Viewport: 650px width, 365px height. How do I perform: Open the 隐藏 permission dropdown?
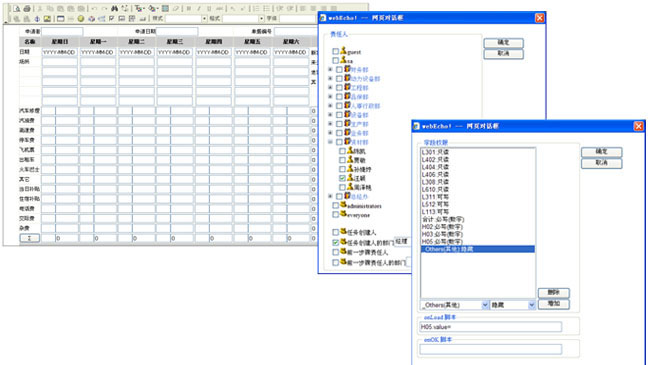[532, 305]
